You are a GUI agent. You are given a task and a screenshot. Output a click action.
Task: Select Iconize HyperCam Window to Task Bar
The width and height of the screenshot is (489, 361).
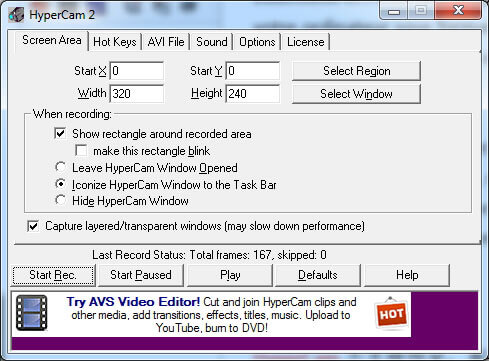[60, 184]
